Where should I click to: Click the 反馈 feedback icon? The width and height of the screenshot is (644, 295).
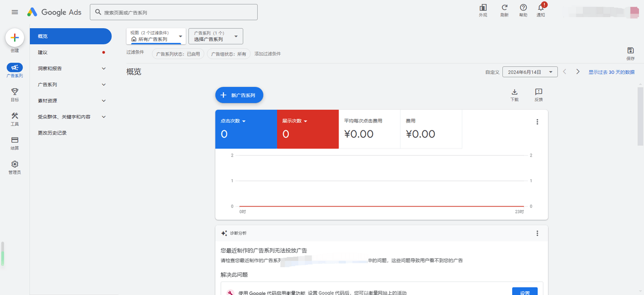[x=538, y=92]
